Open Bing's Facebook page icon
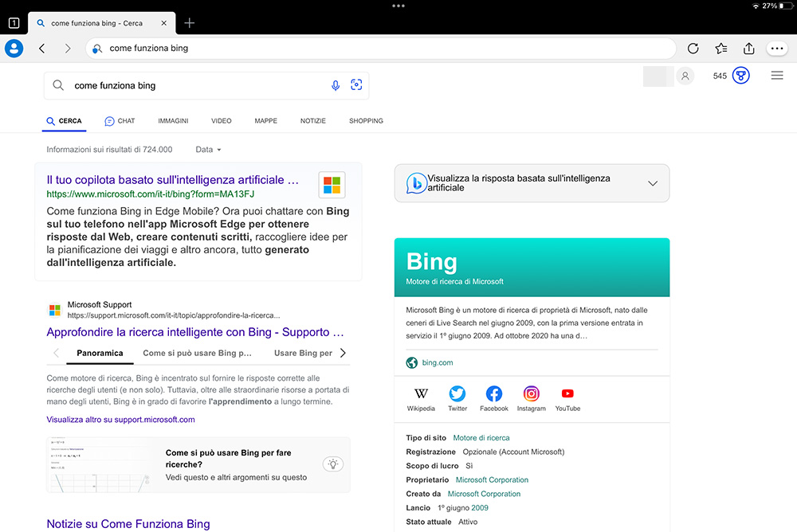Image resolution: width=797 pixels, height=532 pixels. click(x=494, y=393)
